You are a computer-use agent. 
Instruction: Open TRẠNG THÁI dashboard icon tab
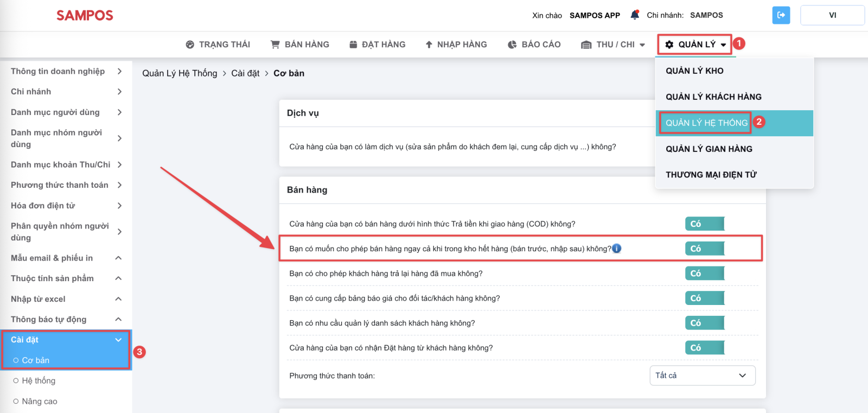point(218,45)
